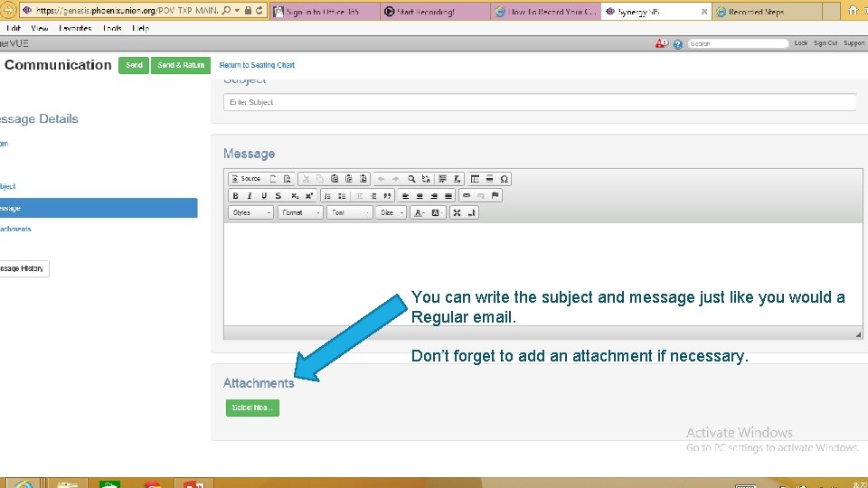Open special characters with Omega icon
The width and height of the screenshot is (868, 488).
pyautogui.click(x=504, y=179)
